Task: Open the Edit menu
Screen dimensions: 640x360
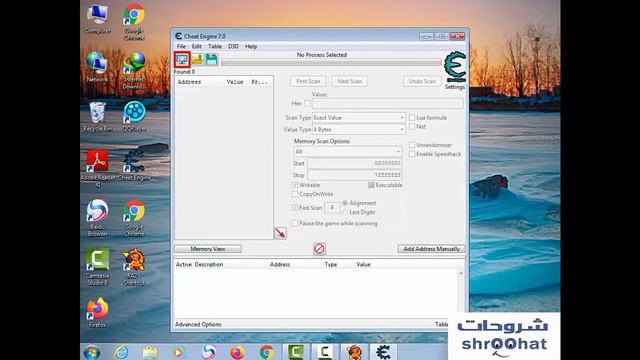Action: tap(197, 46)
